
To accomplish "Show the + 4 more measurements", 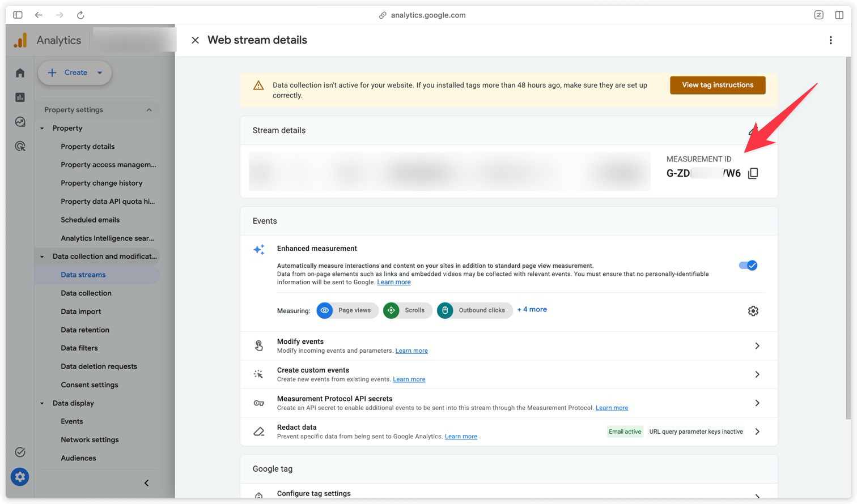I will pos(532,310).
